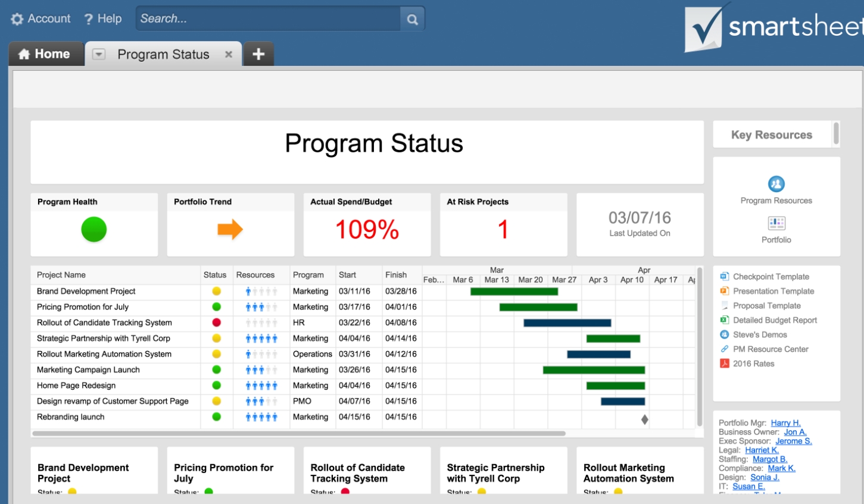Open Design contact Sonia J. link
The image size is (864, 504).
tap(765, 477)
